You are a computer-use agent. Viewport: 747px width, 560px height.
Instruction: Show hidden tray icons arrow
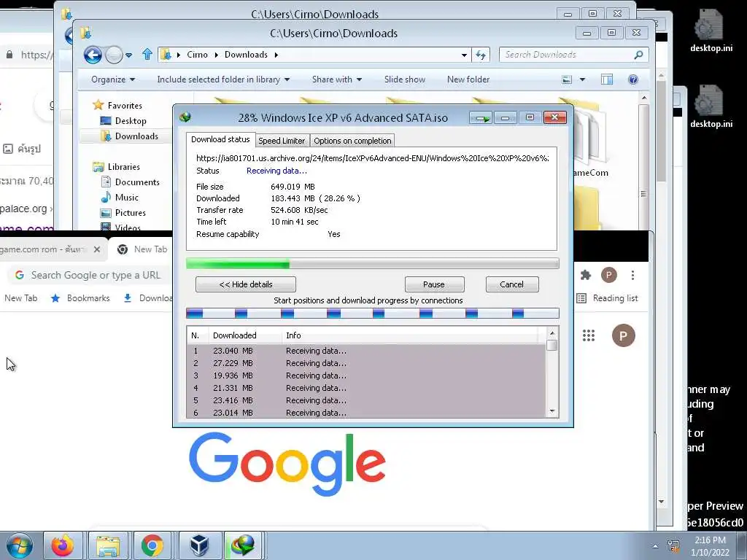656,546
